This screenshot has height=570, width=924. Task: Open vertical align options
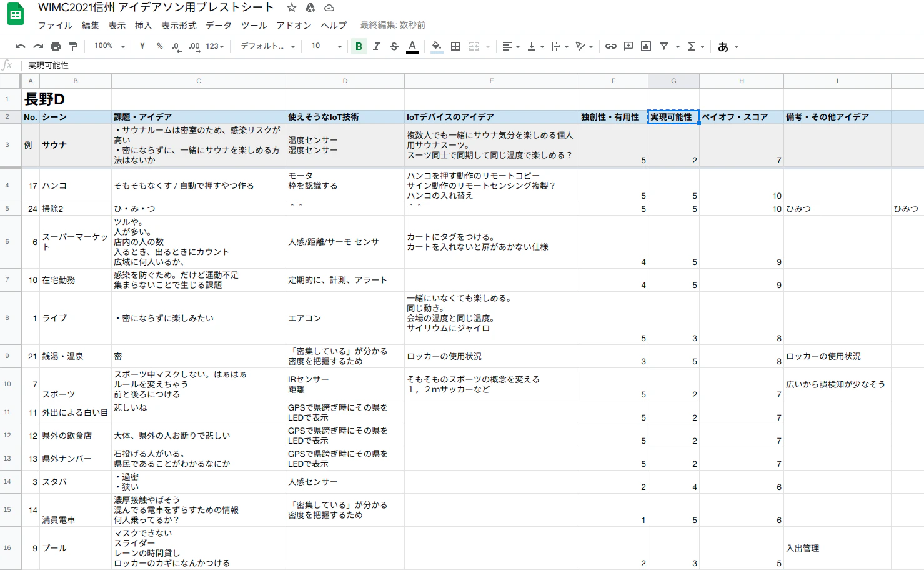[535, 46]
